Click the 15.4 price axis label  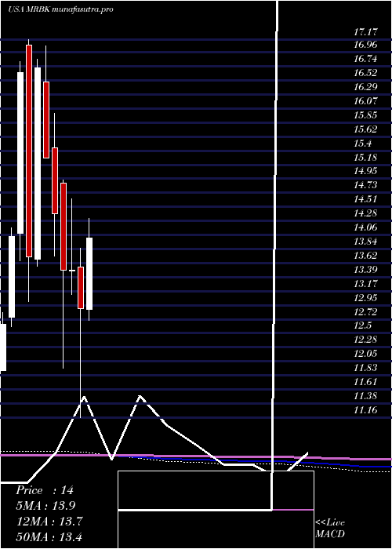(363, 143)
